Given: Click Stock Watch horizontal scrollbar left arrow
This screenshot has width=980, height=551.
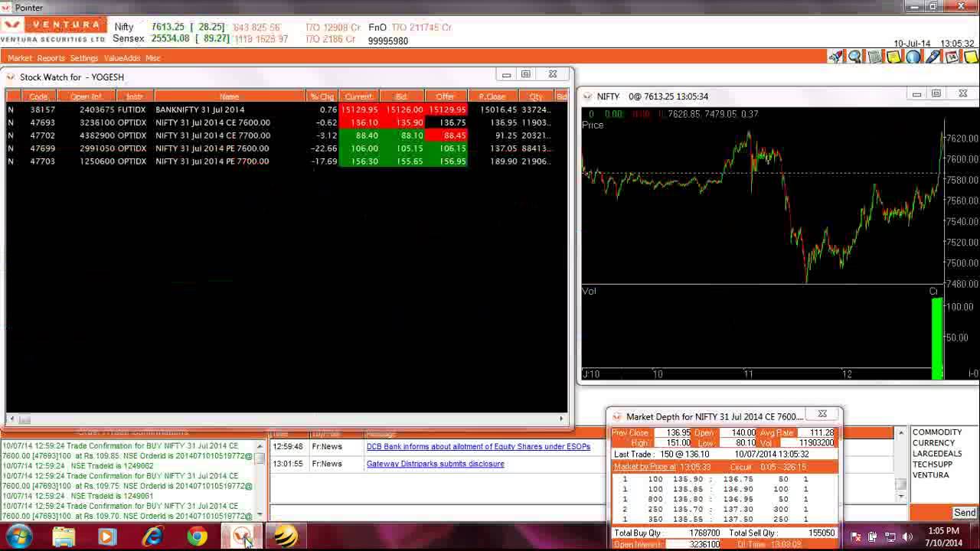Looking at the screenshot, I should (11, 419).
